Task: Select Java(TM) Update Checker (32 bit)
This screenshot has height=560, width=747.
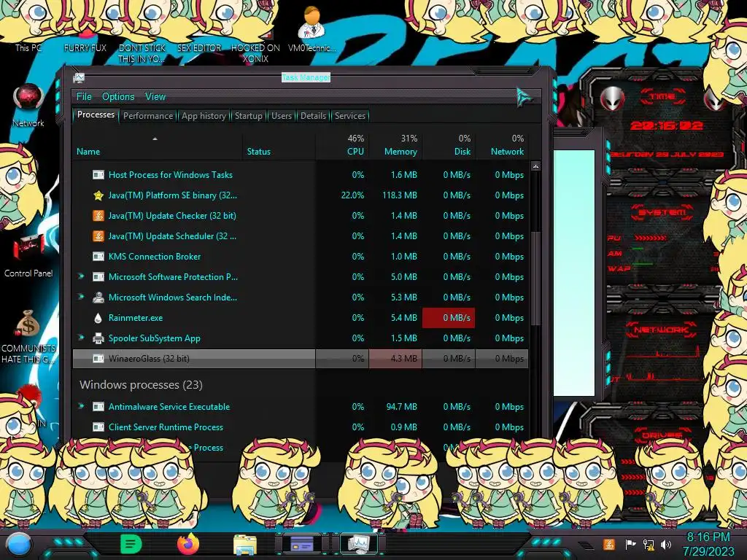Action: (x=300, y=216)
